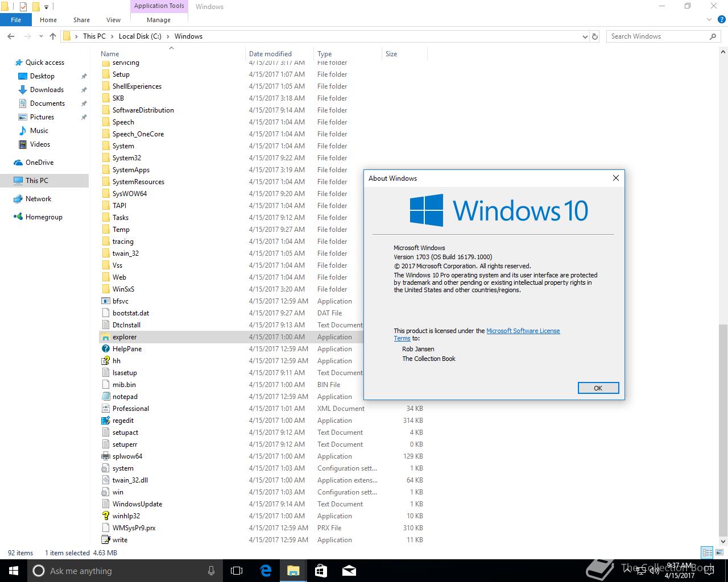Image resolution: width=728 pixels, height=582 pixels.
Task: Switch to the Home ribbon tab
Action: [x=48, y=20]
